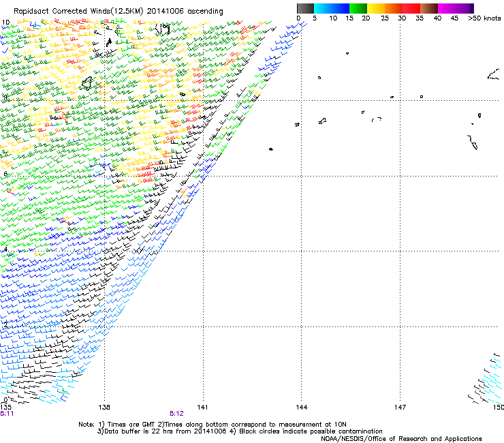Click the '>50 knots' legend label
This screenshot has height=443, width=504.
click(484, 18)
